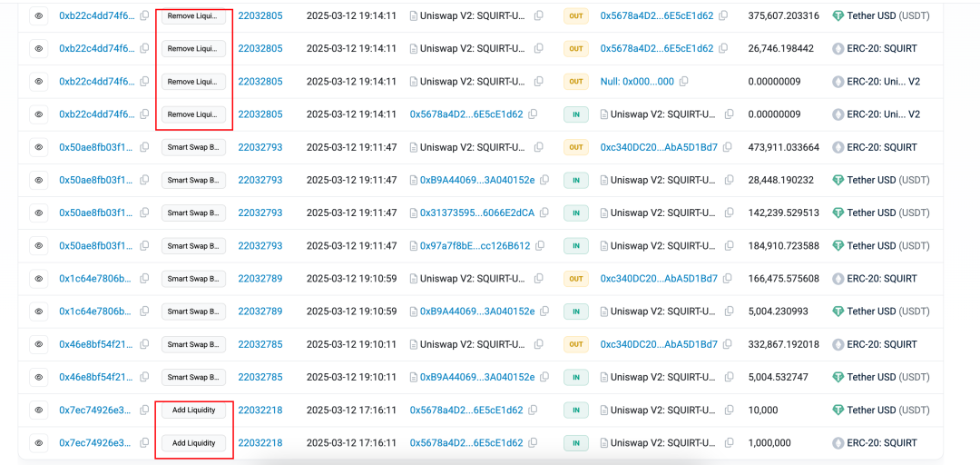The image size is (980, 465).
Task: Copy the 0x46e8bf54f21 hash in the 332,867.192018 row
Action: 144,344
